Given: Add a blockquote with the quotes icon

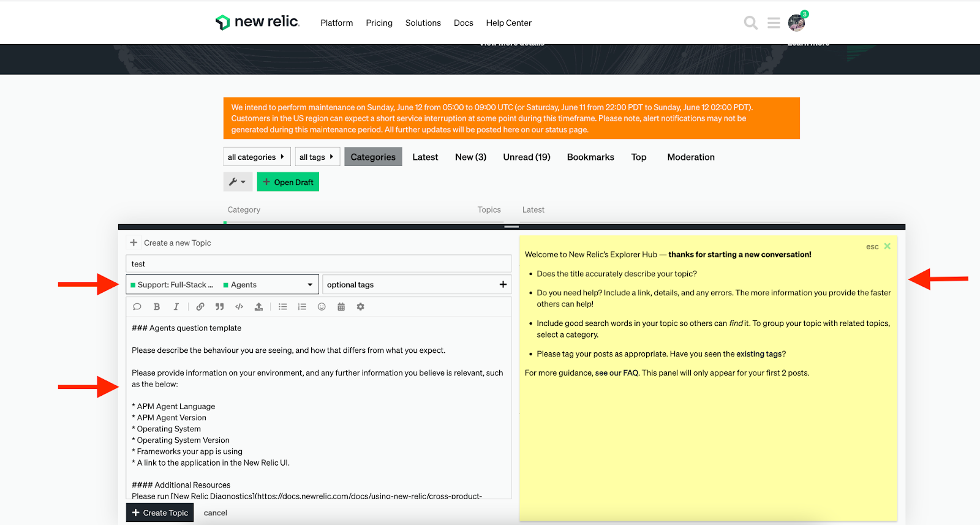Looking at the screenshot, I should [x=220, y=307].
